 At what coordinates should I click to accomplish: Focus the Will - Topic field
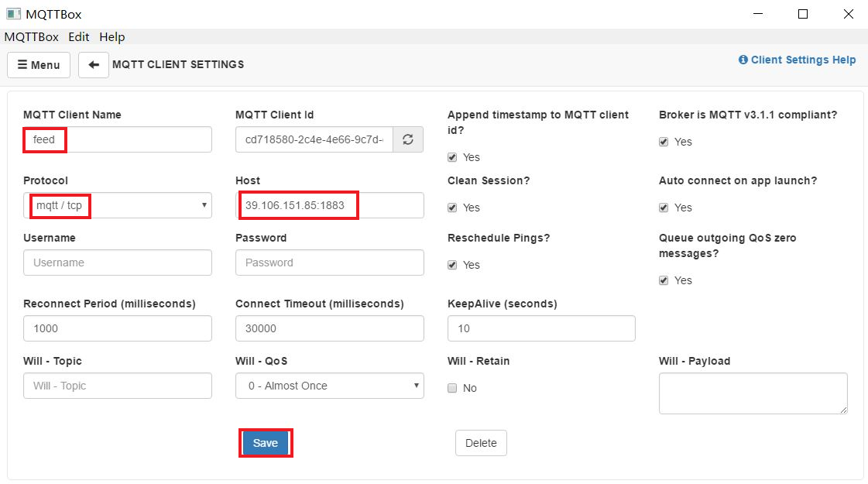118,386
